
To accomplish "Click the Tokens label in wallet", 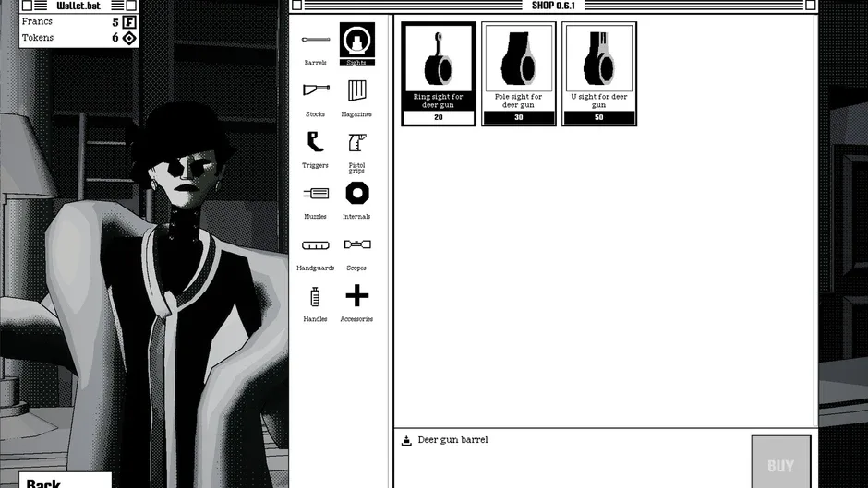I will [38, 38].
